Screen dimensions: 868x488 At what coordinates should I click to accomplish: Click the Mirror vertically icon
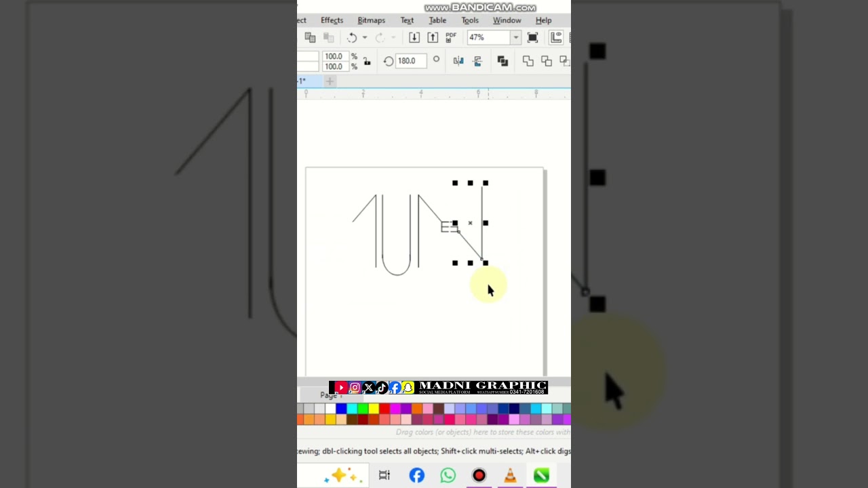coord(477,61)
